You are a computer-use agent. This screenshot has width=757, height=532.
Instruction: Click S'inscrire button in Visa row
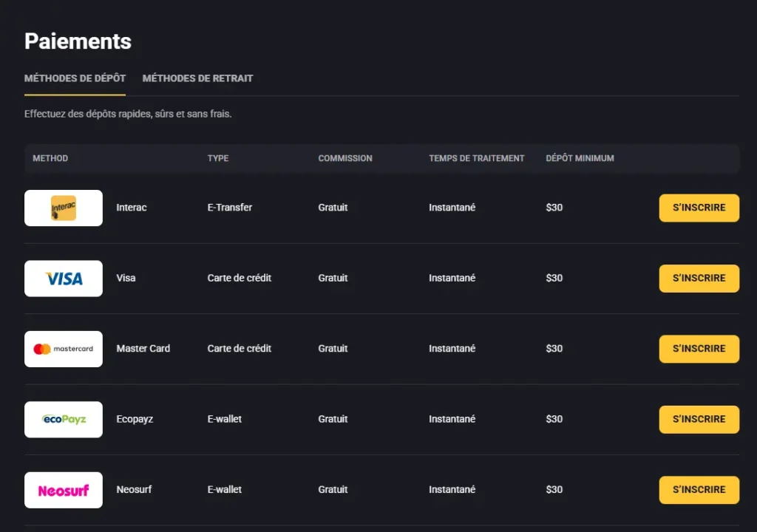(x=699, y=279)
